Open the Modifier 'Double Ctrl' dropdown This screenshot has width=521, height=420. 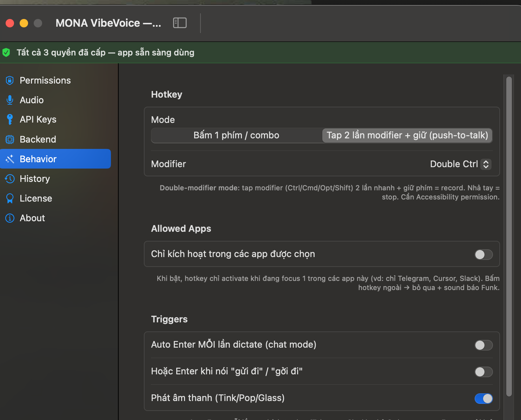(x=460, y=164)
